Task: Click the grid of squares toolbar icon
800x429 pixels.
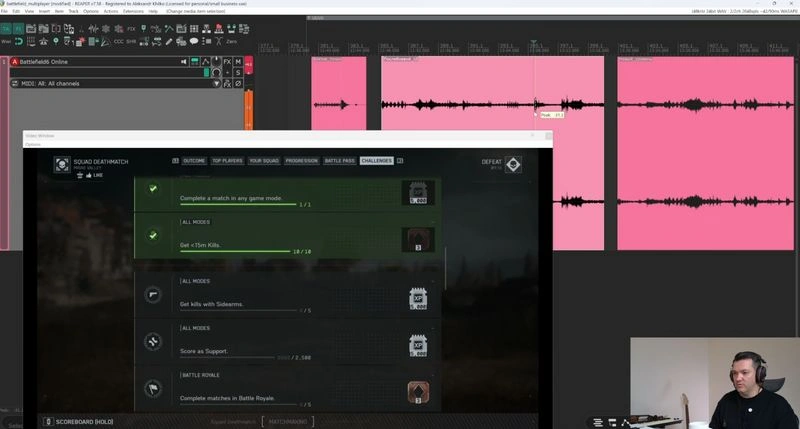Action: [194, 29]
